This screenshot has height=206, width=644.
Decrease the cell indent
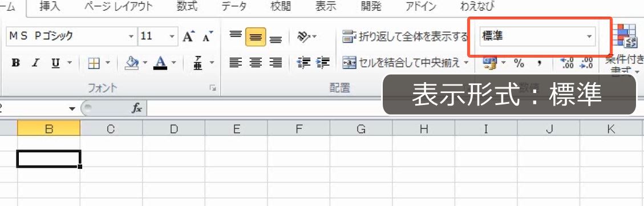point(303,63)
